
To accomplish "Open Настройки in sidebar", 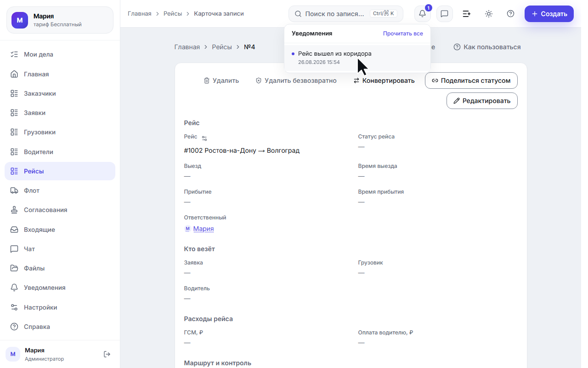I will click(x=60, y=307).
